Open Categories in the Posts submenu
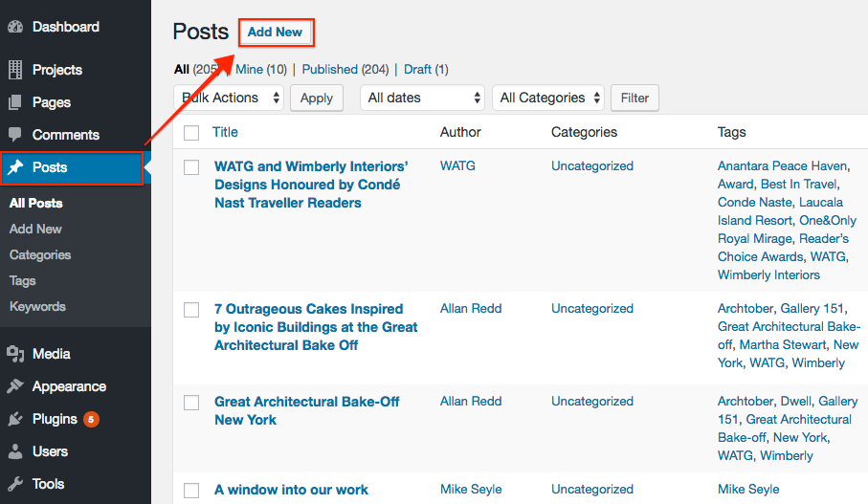 tap(40, 254)
